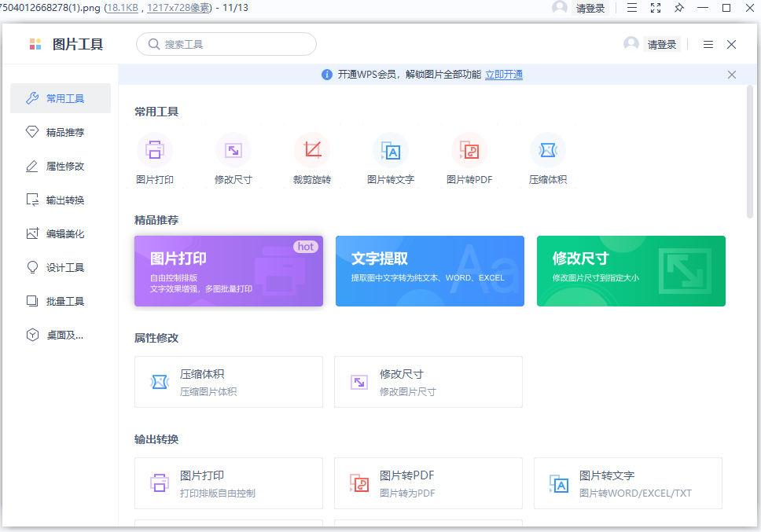Click the 图片打印 icon in 常用工具
Viewport: 761px width, 532px height.
pos(155,150)
